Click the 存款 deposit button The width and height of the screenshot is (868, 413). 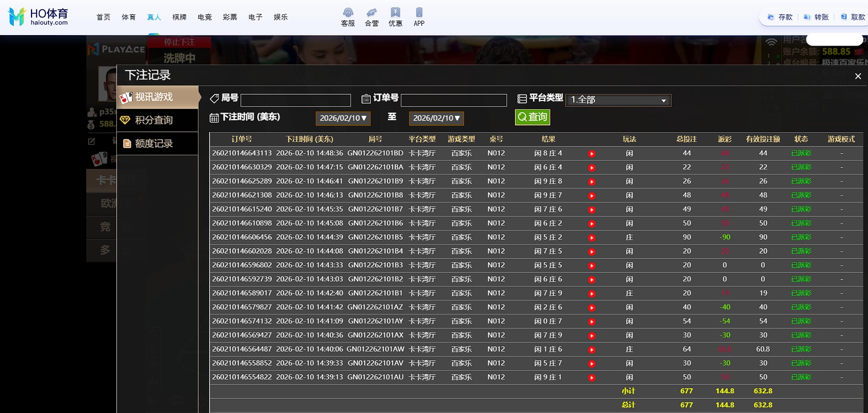pos(780,17)
